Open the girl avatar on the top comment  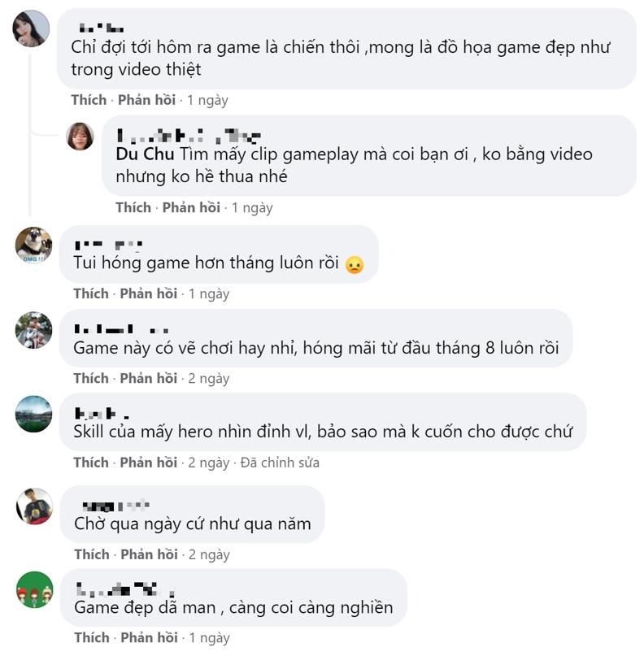[32, 28]
